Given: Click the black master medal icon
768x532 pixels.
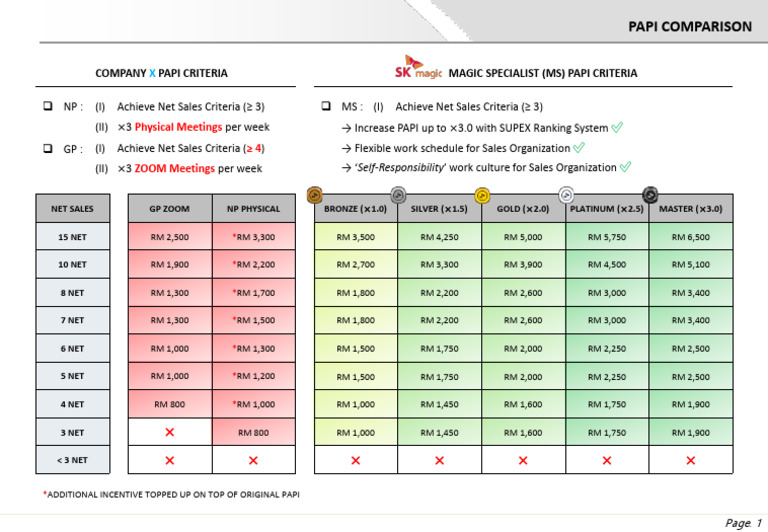Looking at the screenshot, I should 650,195.
